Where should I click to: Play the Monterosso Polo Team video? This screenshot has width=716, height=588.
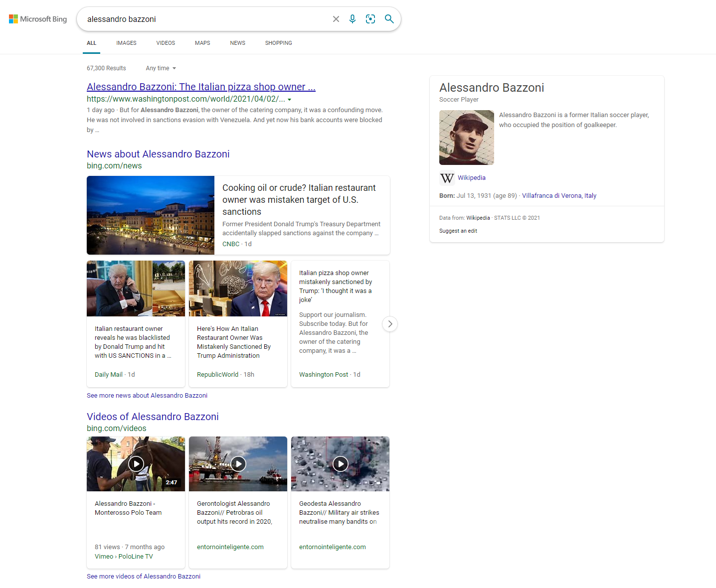point(136,464)
